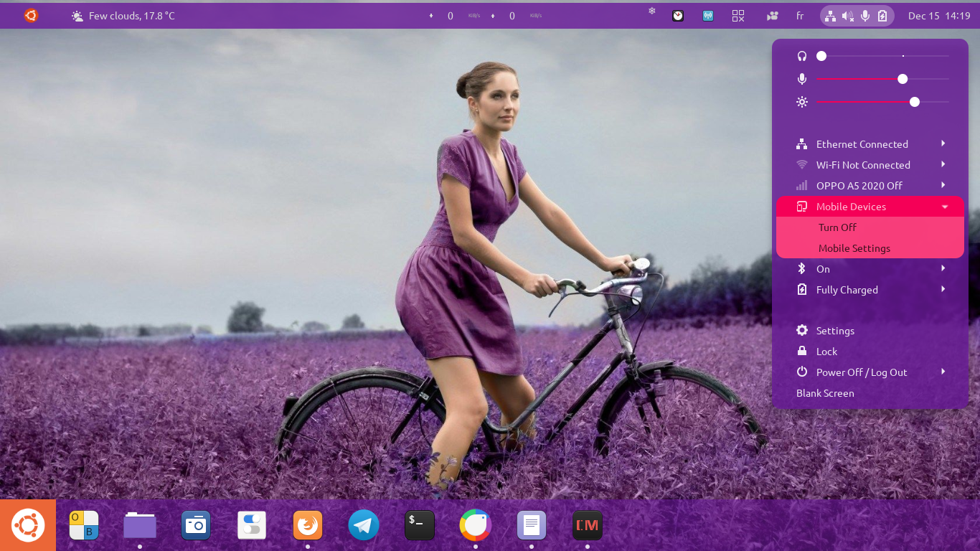This screenshot has height=551, width=980.
Task: Expand the Fully Charged arrow
Action: [943, 289]
